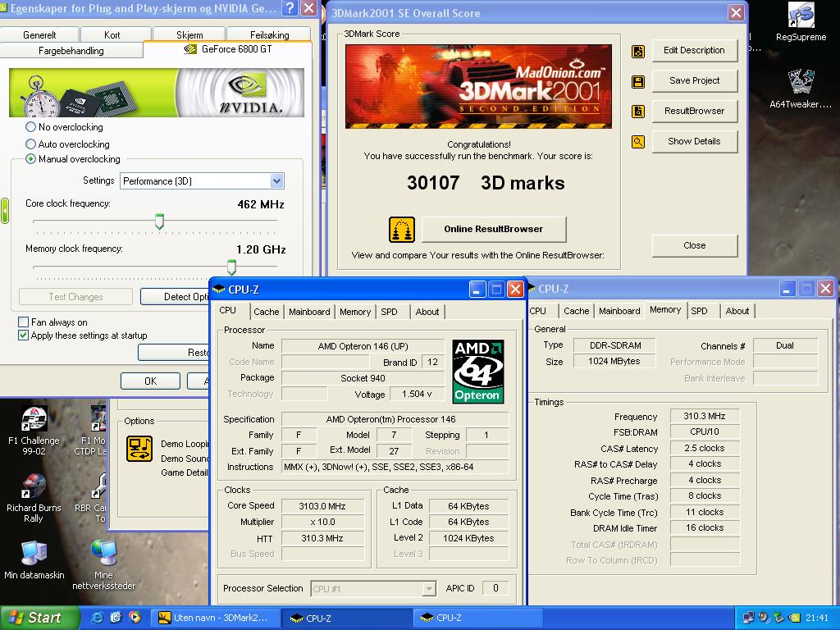Switch to the Generelt tab
This screenshot has height=630, width=840.
pos(39,34)
